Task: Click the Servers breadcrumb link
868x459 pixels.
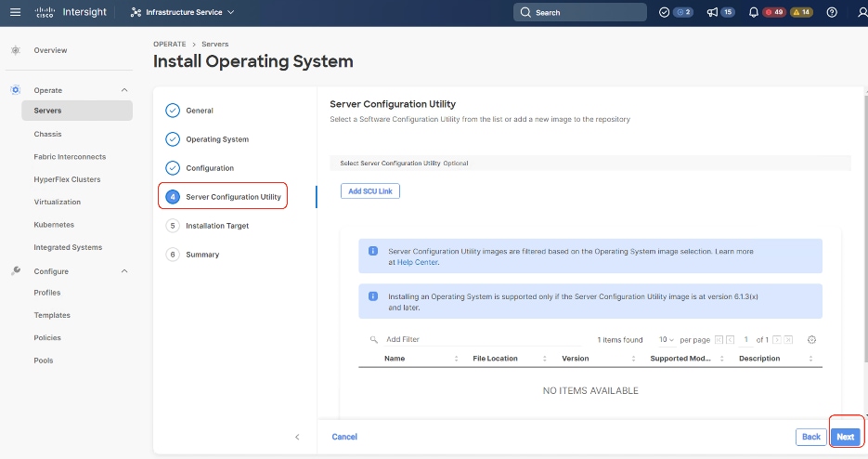Action: coord(214,44)
